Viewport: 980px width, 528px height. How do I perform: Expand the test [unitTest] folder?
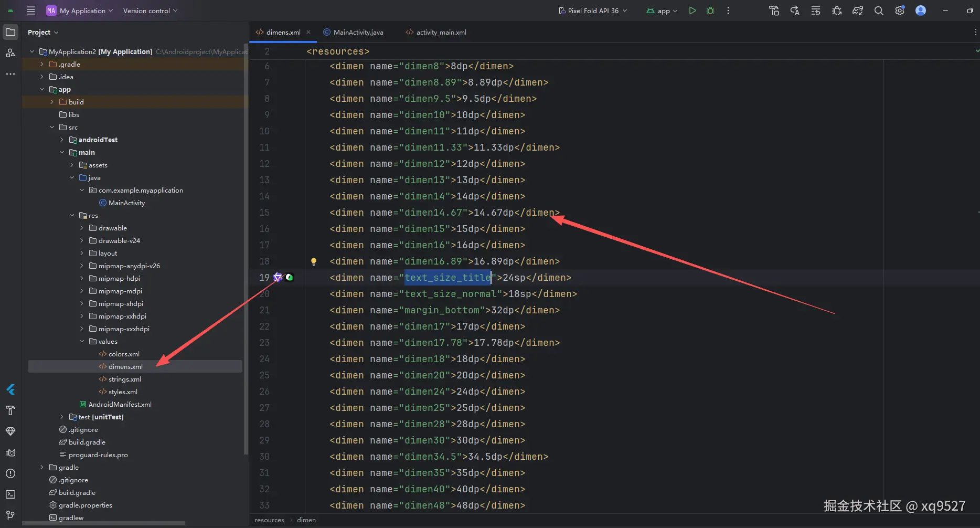pyautogui.click(x=62, y=417)
